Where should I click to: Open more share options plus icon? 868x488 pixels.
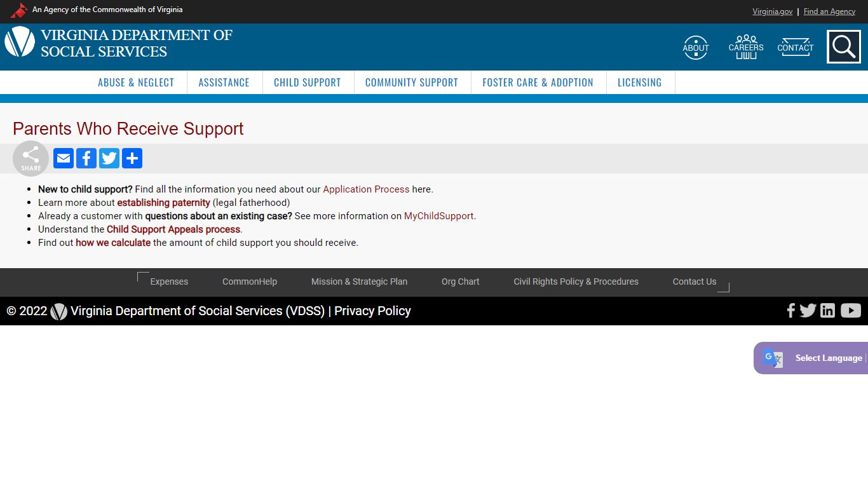(x=132, y=158)
